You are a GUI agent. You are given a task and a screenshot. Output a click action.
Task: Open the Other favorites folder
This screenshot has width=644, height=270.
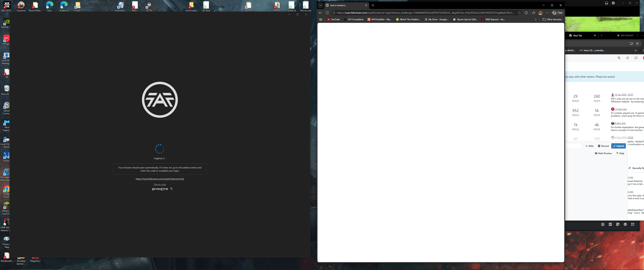coord(552,19)
